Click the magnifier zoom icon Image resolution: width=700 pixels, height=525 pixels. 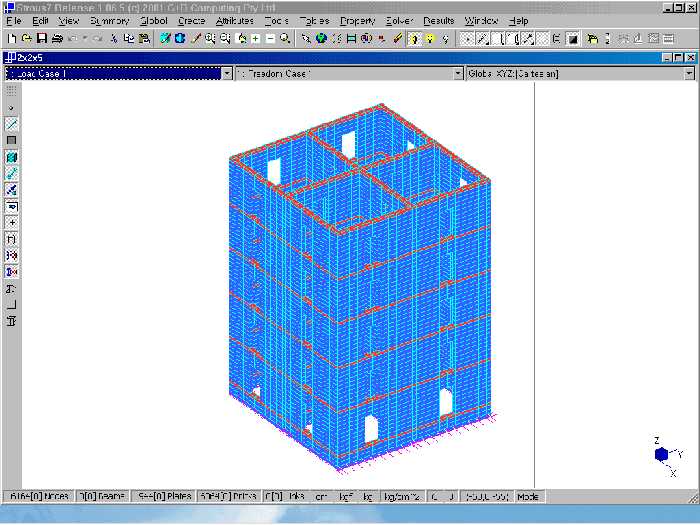click(x=286, y=38)
